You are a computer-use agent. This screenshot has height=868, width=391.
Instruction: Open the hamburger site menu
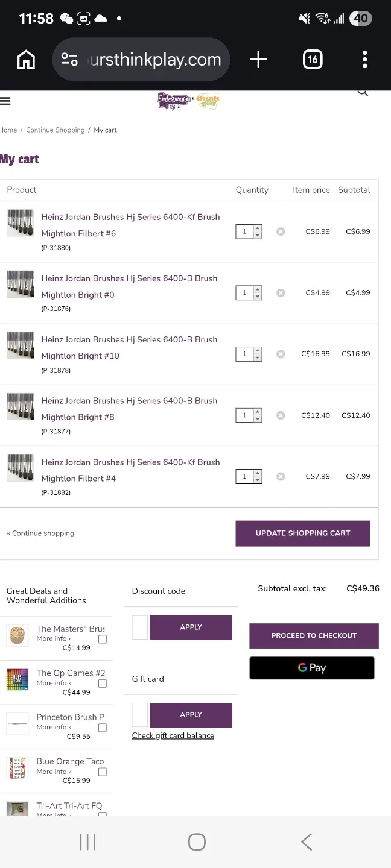5,101
